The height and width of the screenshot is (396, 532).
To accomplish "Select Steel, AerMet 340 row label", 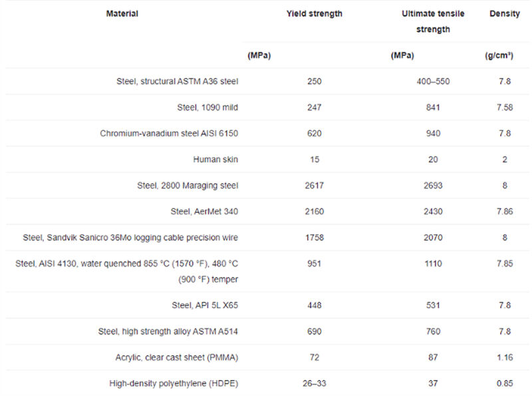I will [x=204, y=212].
